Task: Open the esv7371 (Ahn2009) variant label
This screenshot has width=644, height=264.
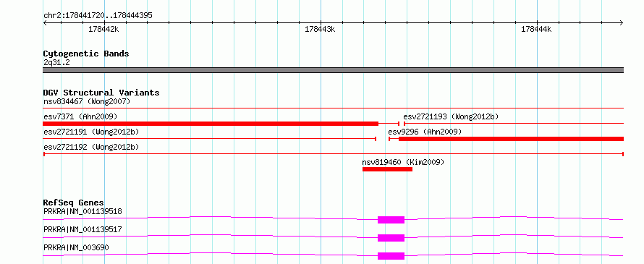Action: tap(80, 116)
